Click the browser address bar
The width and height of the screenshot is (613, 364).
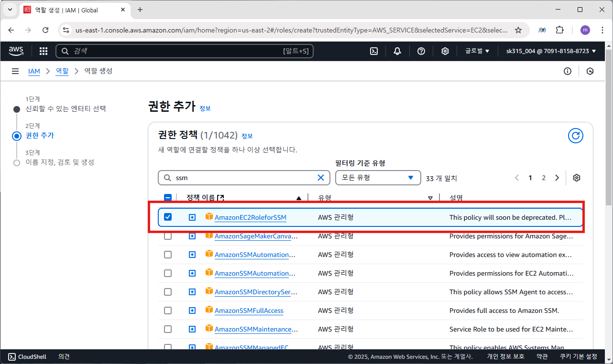291,30
